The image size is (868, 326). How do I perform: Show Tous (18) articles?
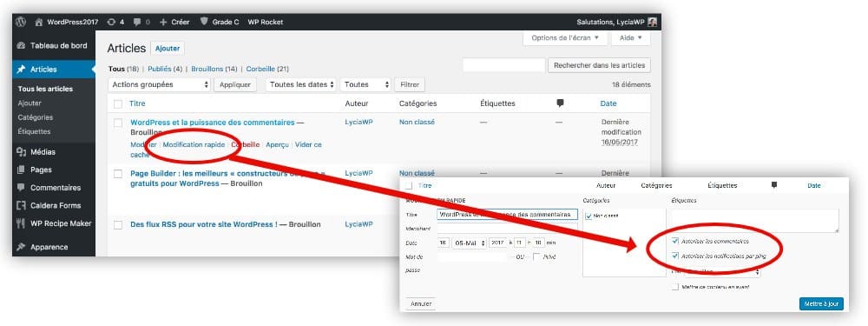click(x=123, y=69)
